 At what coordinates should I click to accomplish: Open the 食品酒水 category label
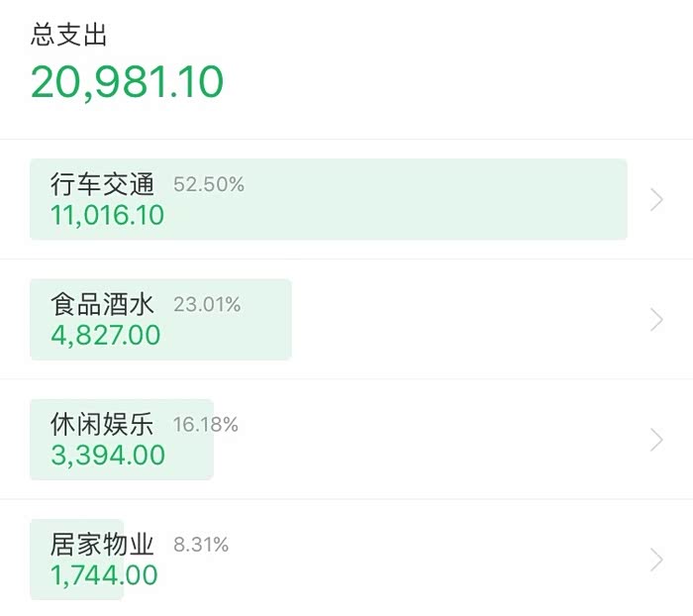tap(103, 304)
